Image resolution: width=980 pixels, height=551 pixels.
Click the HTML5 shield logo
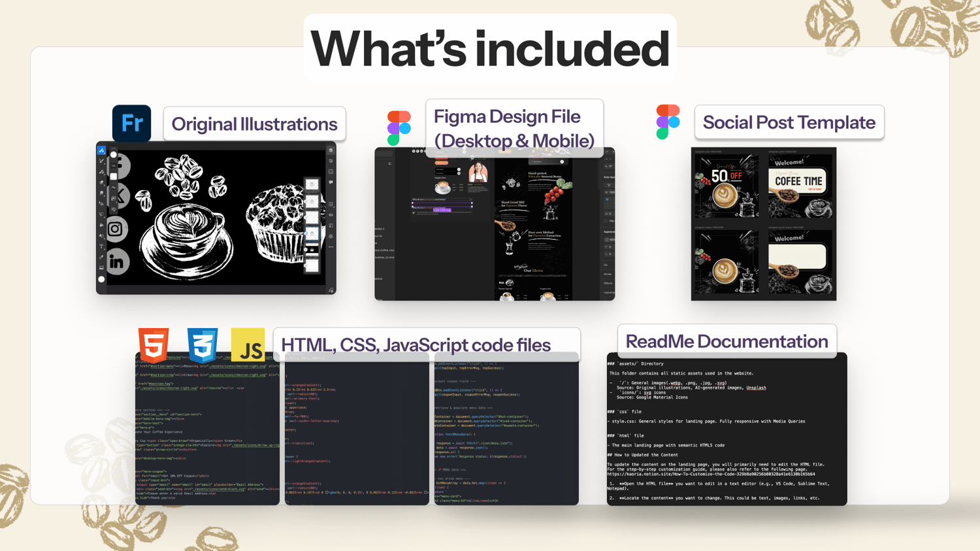(154, 345)
